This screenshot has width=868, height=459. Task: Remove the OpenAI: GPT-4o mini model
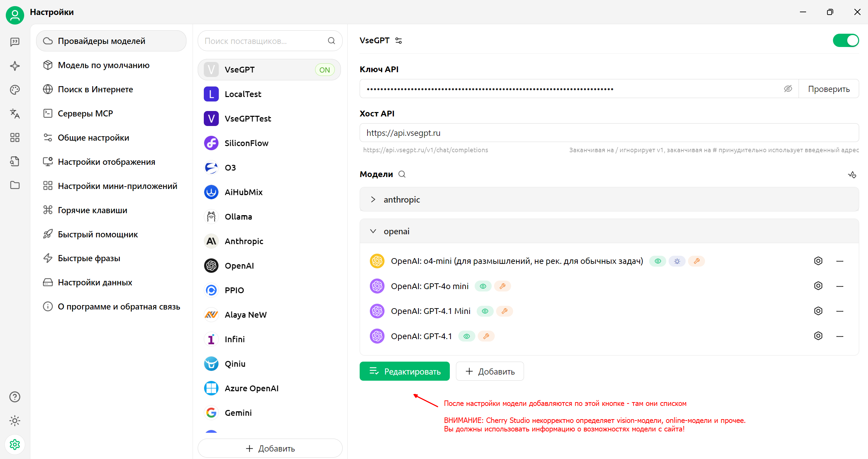coord(840,286)
